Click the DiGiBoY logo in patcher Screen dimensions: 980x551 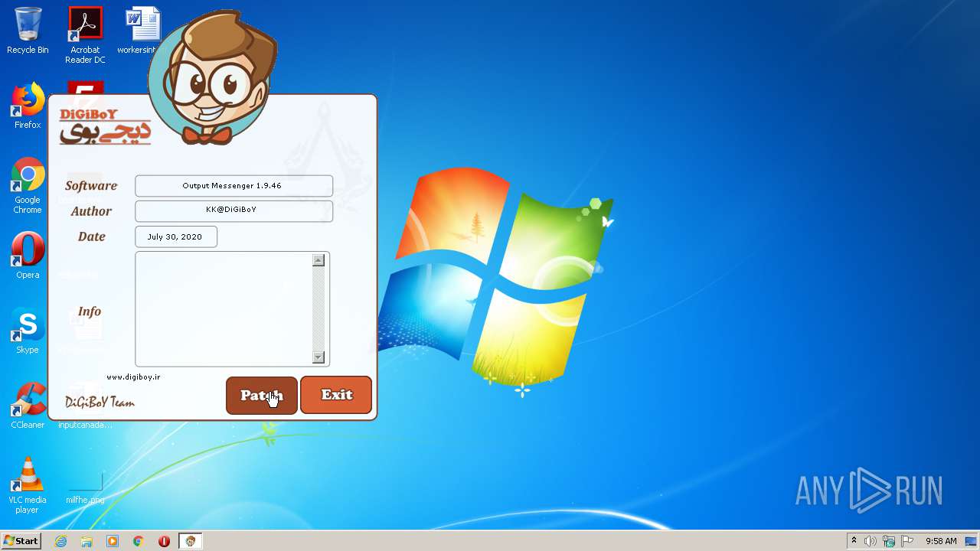(105, 127)
